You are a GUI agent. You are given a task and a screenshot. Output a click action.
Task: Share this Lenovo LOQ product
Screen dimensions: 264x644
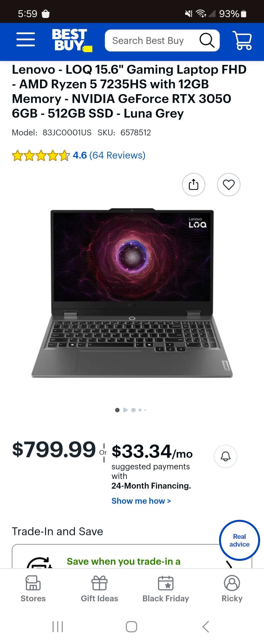pos(193,184)
